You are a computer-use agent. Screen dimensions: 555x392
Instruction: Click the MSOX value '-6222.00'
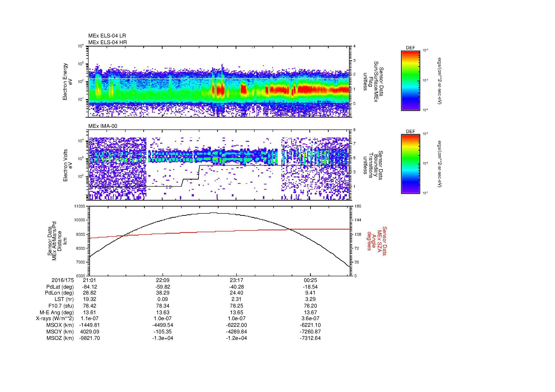pos(236,325)
